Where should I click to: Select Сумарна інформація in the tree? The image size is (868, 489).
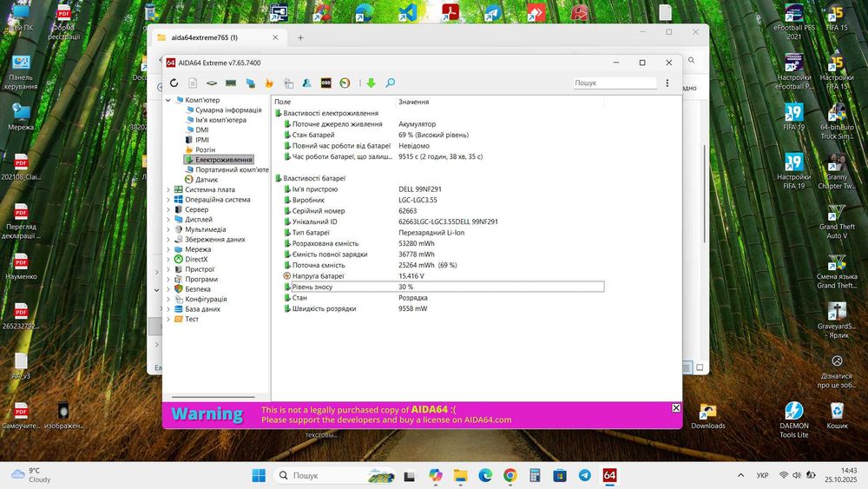[228, 110]
